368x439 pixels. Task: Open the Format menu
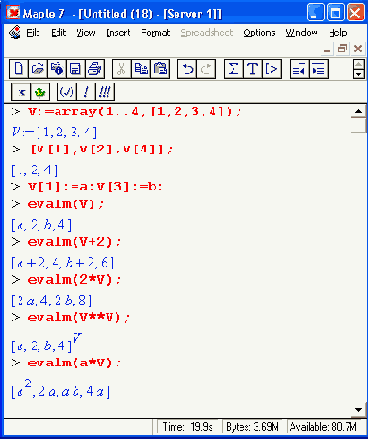(156, 33)
